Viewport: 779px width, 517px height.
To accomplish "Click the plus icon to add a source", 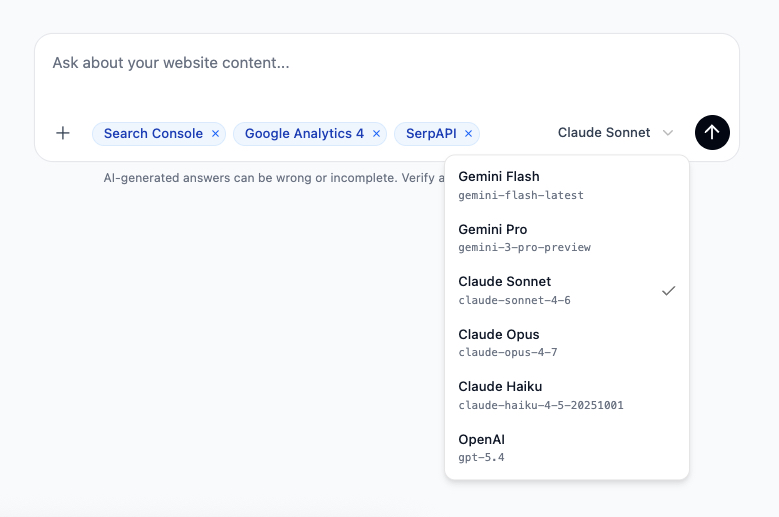I will coord(63,133).
